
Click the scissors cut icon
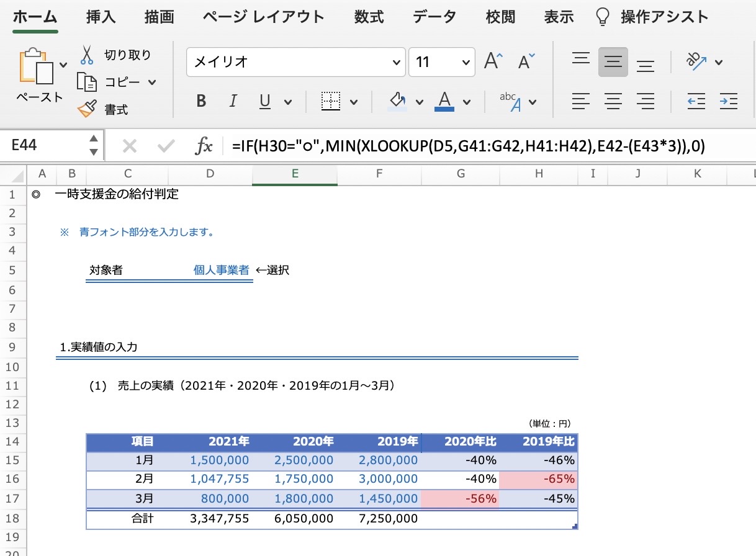click(87, 55)
